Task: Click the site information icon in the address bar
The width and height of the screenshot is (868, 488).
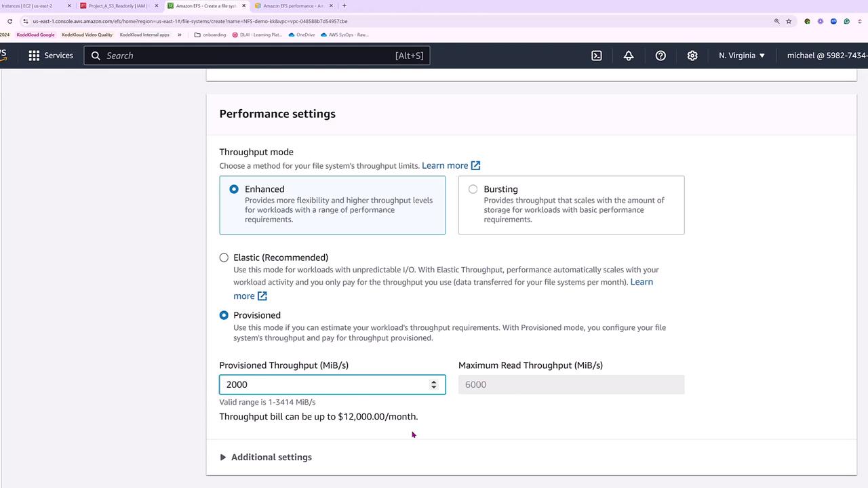Action: coord(26,21)
